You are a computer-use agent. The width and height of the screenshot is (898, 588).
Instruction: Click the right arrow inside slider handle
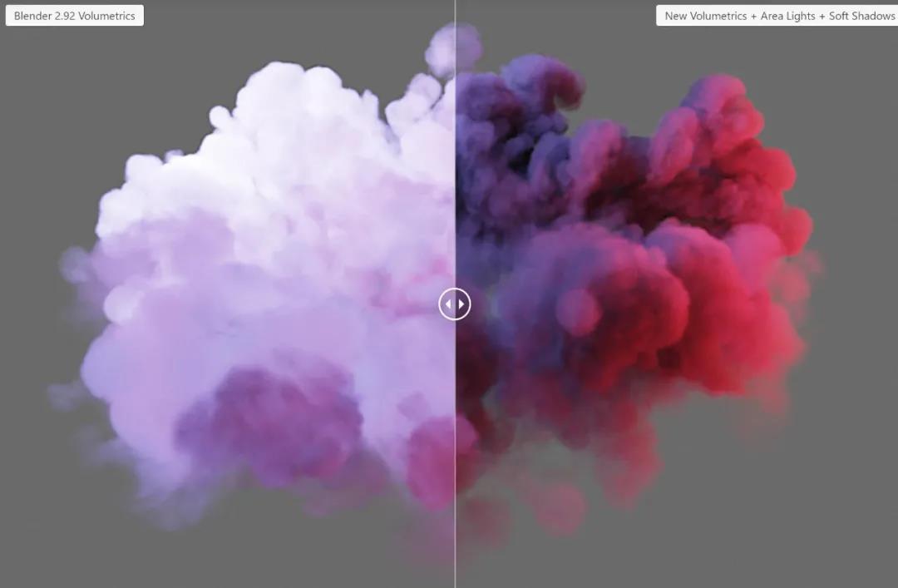(462, 304)
